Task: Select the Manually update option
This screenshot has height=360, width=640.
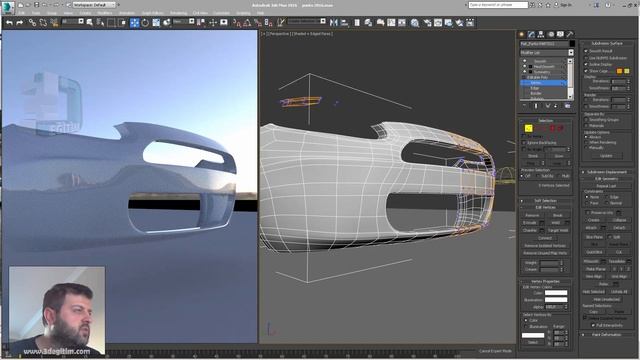Action: pyautogui.click(x=586, y=148)
